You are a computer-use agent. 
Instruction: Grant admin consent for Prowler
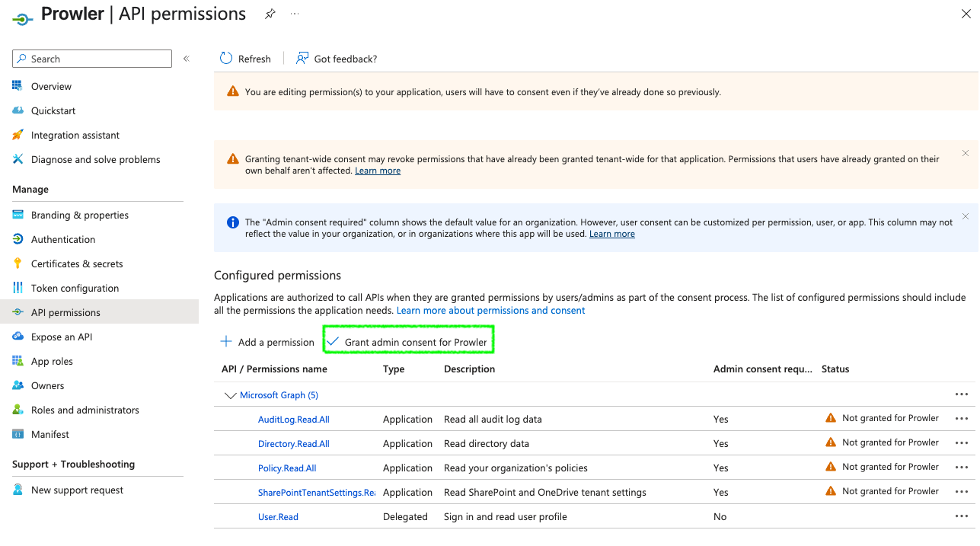click(408, 341)
